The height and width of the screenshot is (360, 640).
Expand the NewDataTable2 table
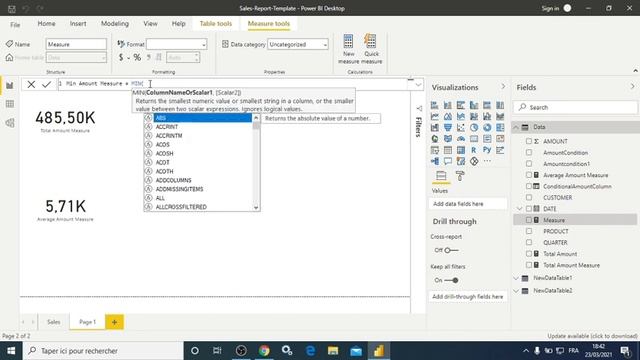point(516,291)
